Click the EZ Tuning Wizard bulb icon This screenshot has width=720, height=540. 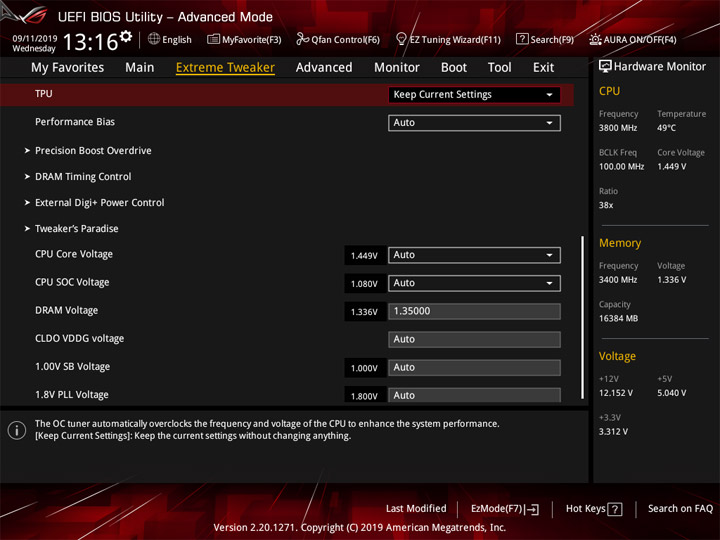tap(401, 39)
